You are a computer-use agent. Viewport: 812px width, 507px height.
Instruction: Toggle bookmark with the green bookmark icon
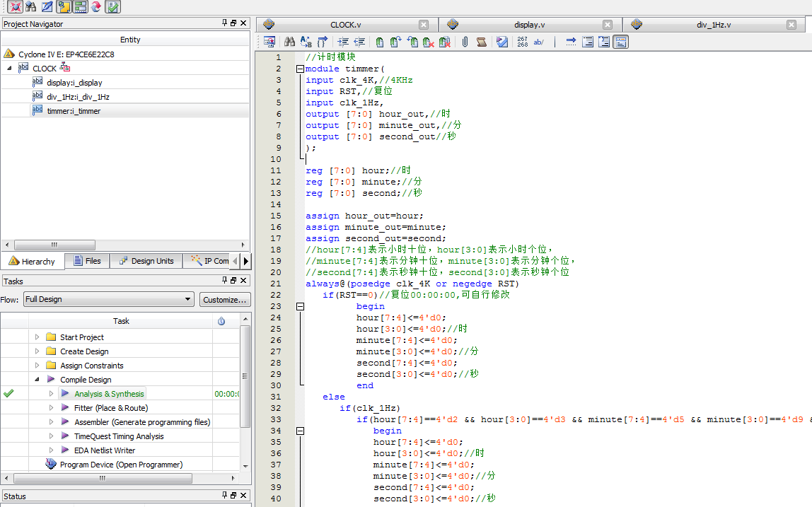(380, 42)
